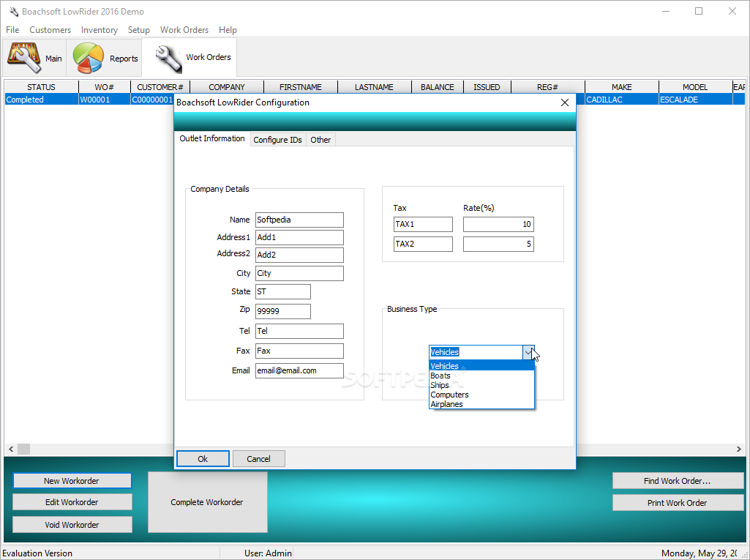The image size is (750, 560).
Task: Create a New Workorder
Action: click(72, 481)
